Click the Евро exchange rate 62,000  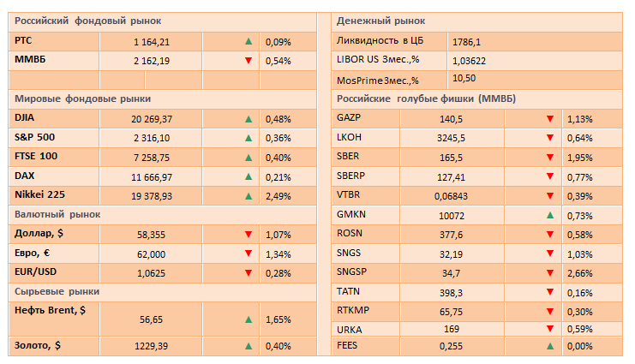pyautogui.click(x=151, y=254)
